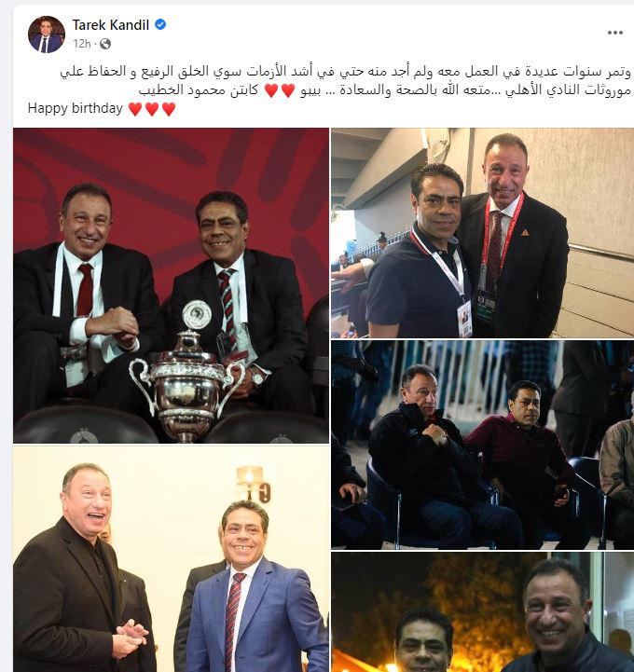
Task: Click the globe public audience icon
Action: coord(105,44)
